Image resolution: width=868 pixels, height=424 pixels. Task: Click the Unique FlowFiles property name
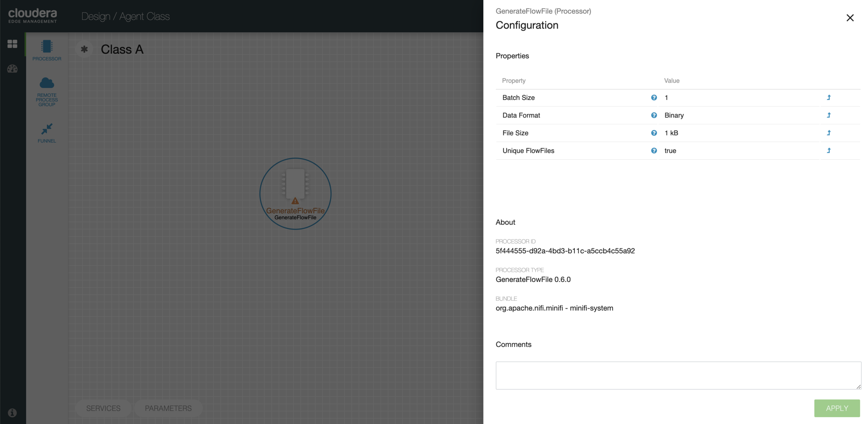pyautogui.click(x=529, y=151)
